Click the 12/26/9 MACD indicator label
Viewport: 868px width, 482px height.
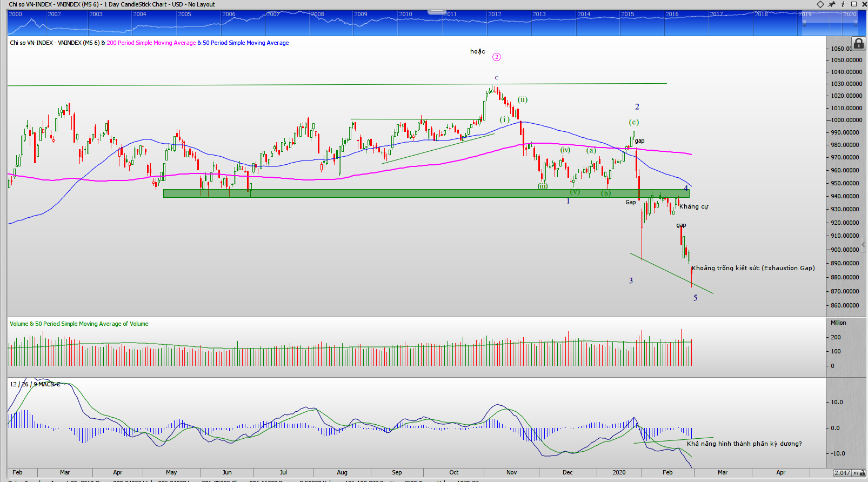tap(35, 384)
